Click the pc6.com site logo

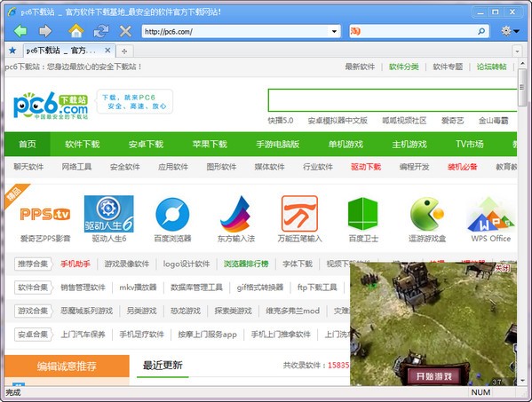point(51,106)
